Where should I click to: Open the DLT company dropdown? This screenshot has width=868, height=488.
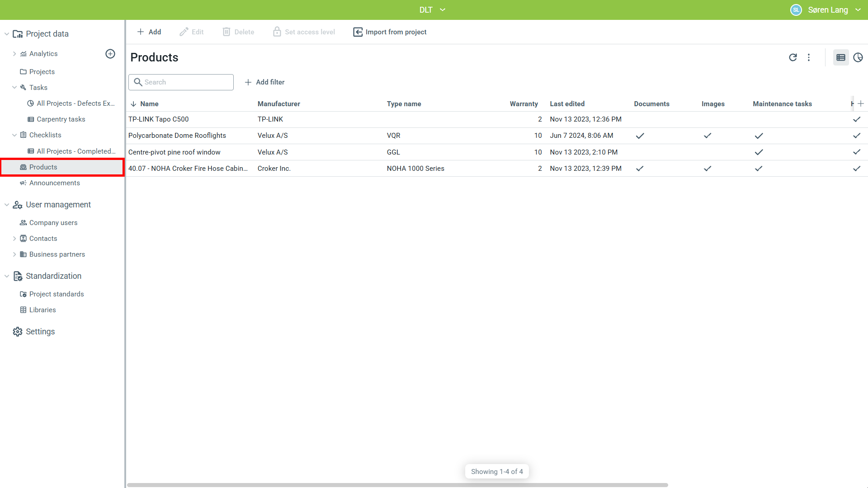tap(432, 10)
